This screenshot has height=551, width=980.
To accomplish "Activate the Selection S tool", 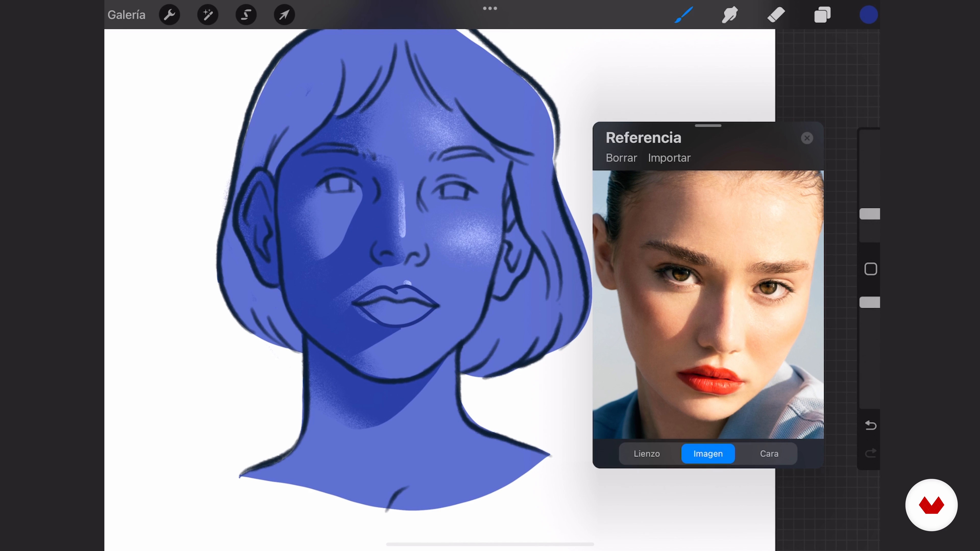I will [x=246, y=15].
